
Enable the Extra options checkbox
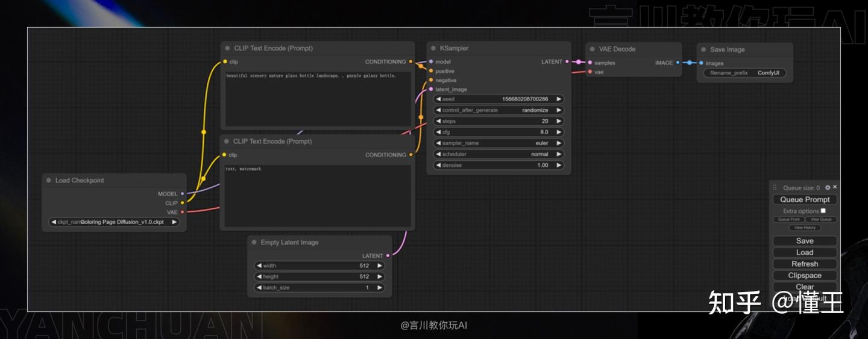coord(823,211)
